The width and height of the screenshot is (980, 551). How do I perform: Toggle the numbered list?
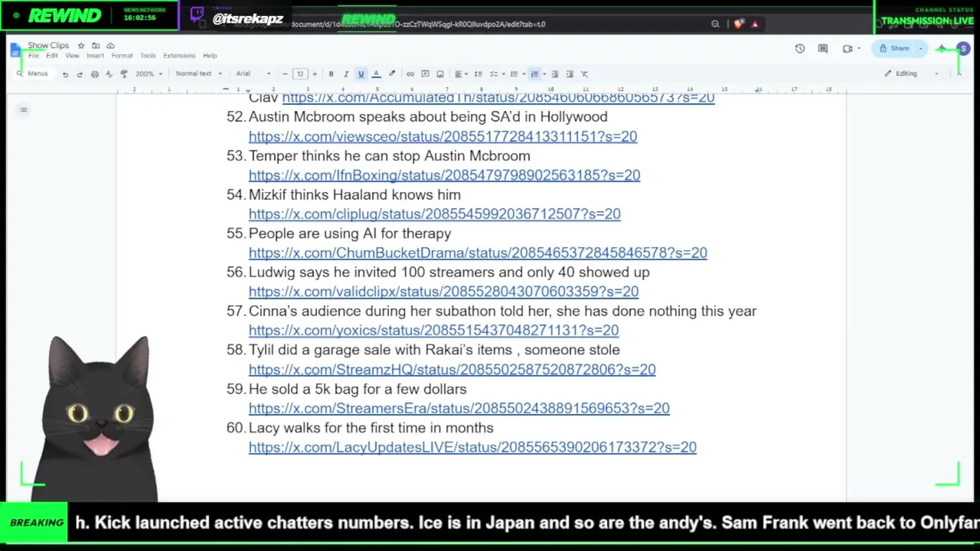click(x=534, y=74)
